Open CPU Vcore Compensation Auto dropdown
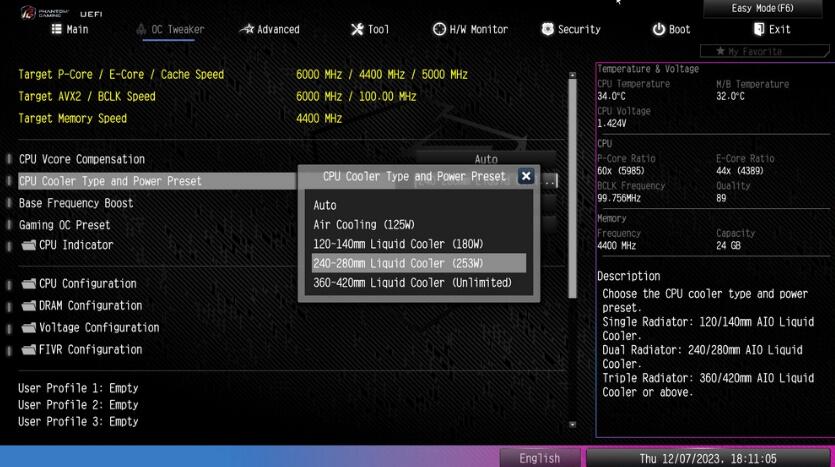 pyautogui.click(x=486, y=159)
